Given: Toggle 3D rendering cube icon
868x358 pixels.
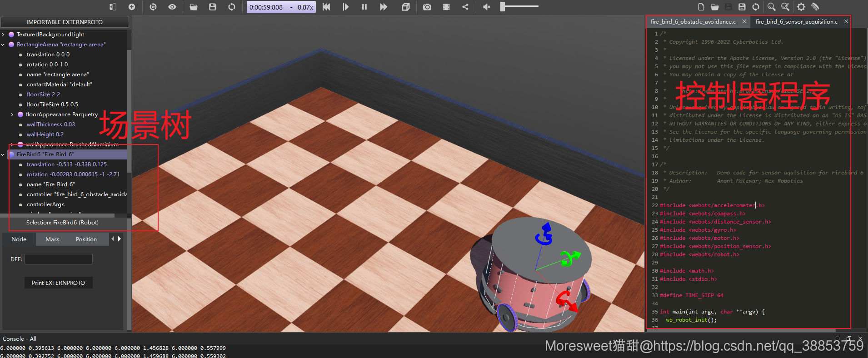Looking at the screenshot, I should tap(406, 7).
